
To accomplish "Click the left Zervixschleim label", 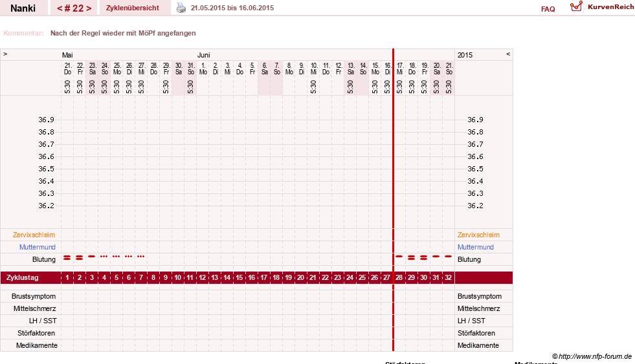I will coord(34,235).
